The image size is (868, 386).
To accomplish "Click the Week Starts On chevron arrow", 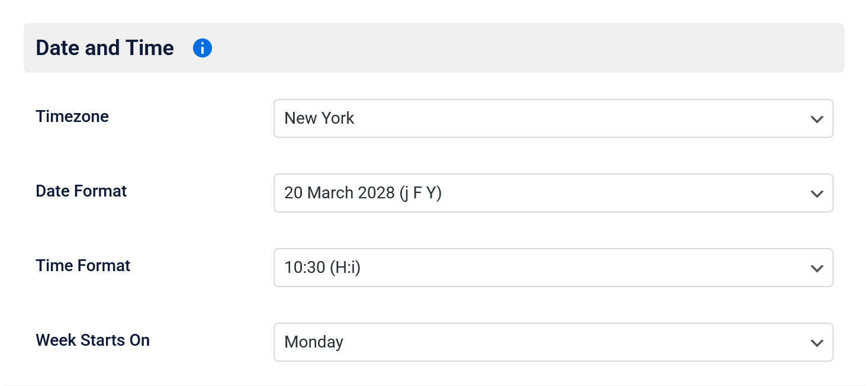I will 817,342.
